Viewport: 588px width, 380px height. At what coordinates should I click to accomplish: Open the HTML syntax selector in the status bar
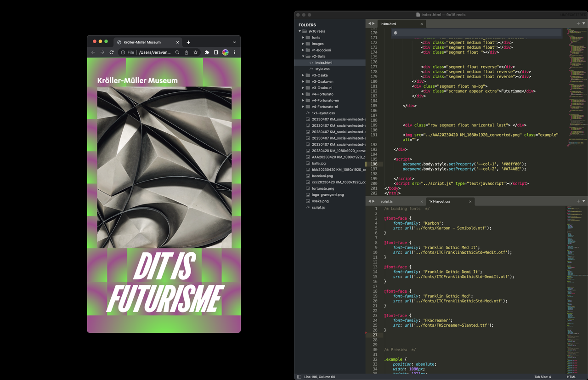571,377
